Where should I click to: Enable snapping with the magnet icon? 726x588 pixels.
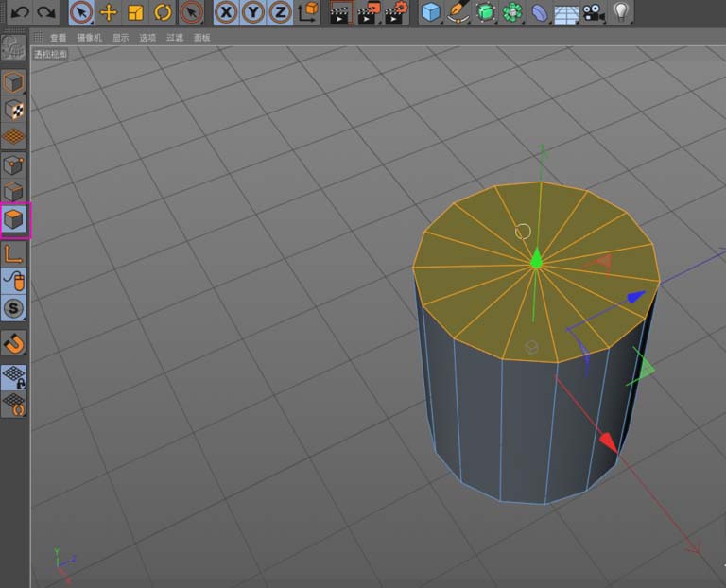coord(14,343)
